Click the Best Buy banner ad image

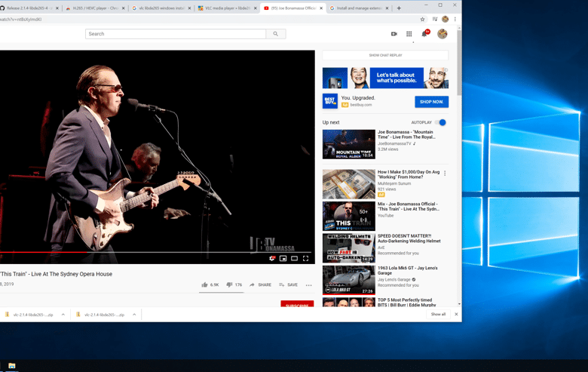point(385,78)
